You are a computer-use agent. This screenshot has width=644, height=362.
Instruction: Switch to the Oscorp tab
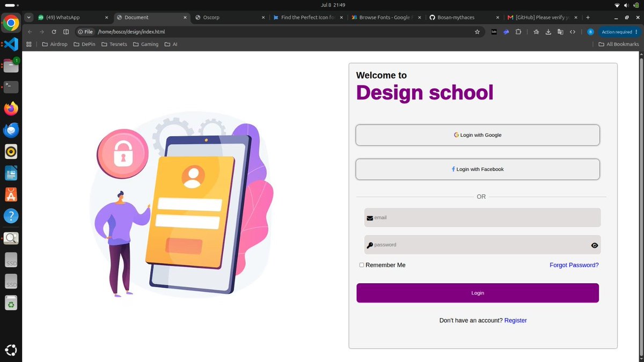point(230,17)
